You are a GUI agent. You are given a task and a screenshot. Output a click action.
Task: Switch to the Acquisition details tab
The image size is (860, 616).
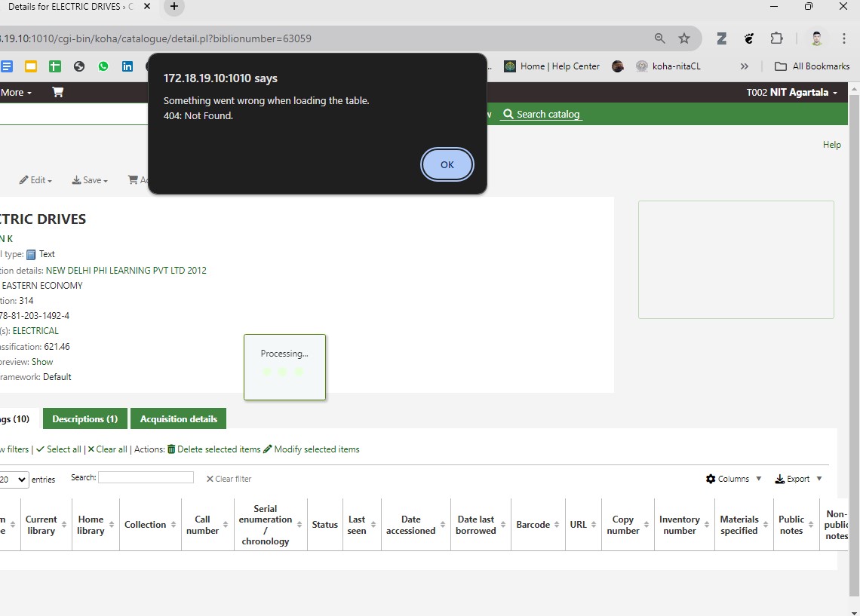point(178,419)
